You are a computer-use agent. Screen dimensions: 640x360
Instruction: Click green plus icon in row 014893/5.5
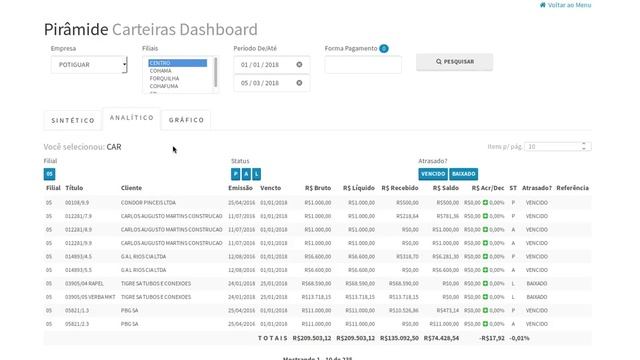click(485, 270)
